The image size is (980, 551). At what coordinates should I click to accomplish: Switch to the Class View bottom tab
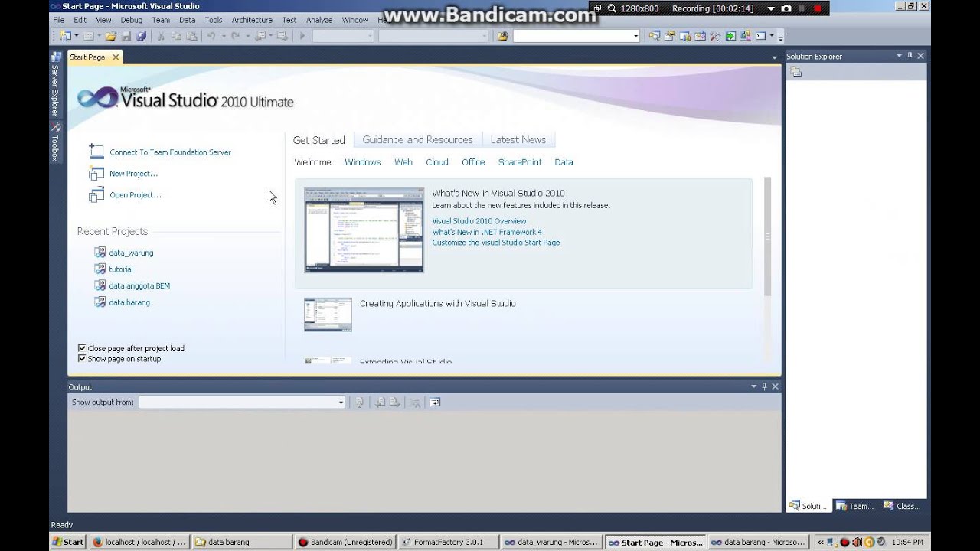(902, 506)
